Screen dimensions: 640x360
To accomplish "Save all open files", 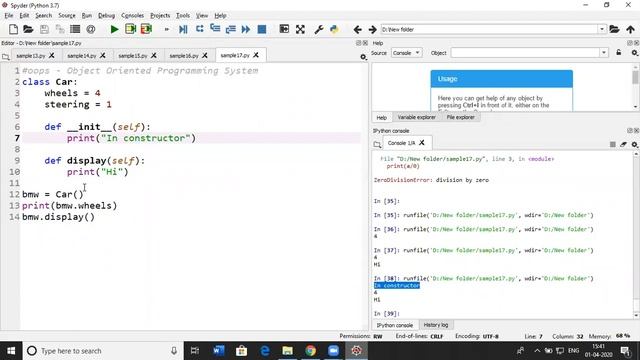I will pyautogui.click(x=60, y=29).
